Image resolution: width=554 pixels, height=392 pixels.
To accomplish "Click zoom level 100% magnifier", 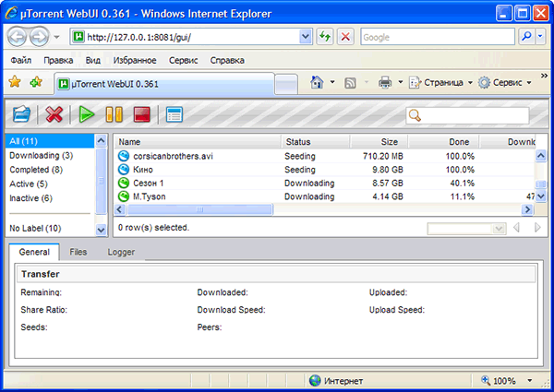I will [x=486, y=380].
